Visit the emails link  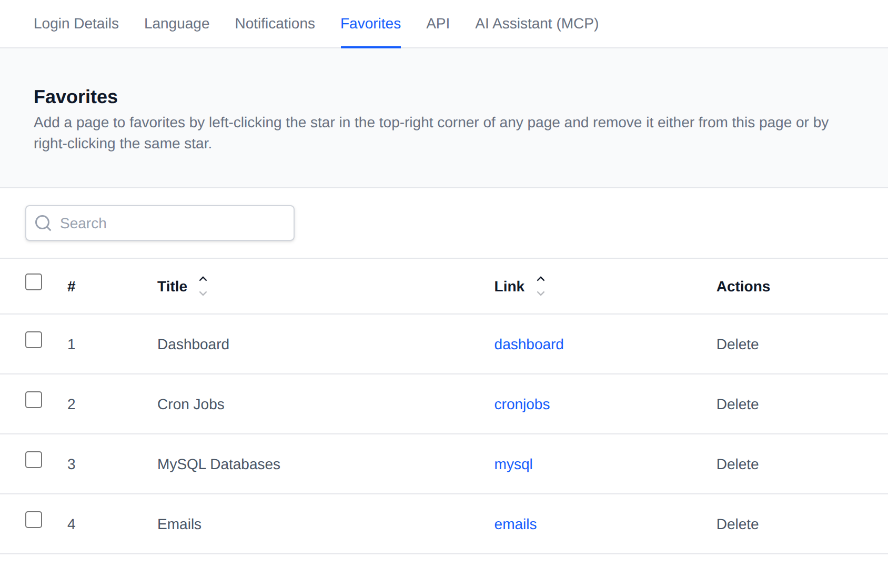point(516,524)
